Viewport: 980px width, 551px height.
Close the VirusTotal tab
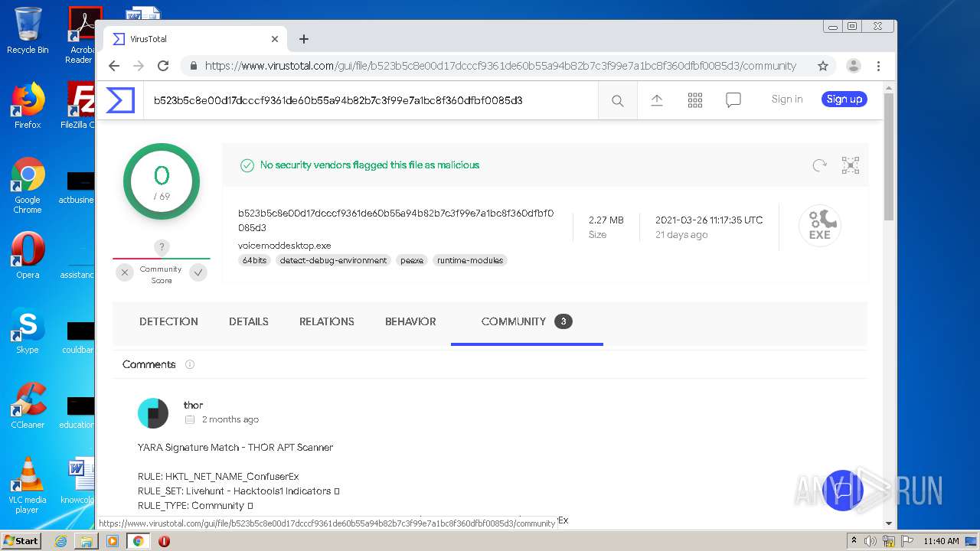[x=275, y=39]
